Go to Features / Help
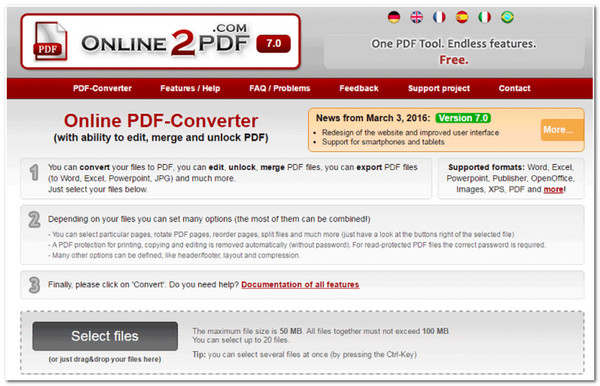The image size is (600, 386). pos(190,88)
